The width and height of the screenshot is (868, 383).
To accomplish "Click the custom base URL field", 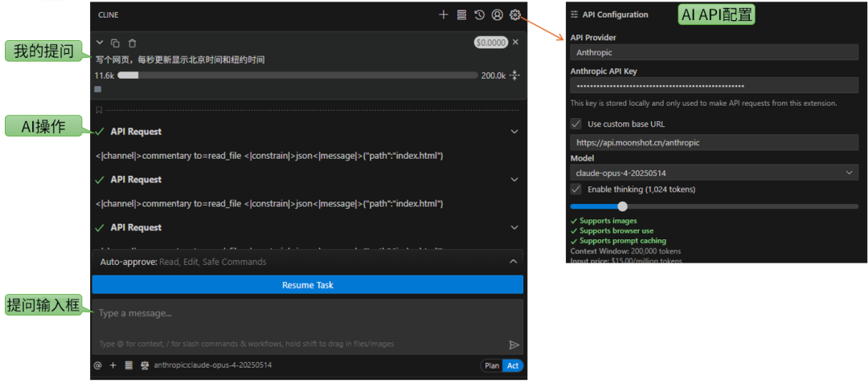I will [714, 143].
